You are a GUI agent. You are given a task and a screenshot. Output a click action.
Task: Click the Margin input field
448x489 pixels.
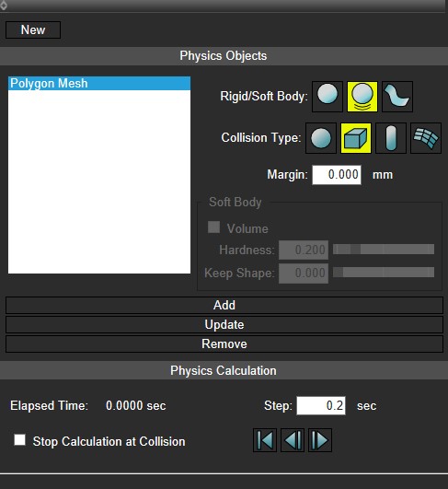(x=337, y=175)
